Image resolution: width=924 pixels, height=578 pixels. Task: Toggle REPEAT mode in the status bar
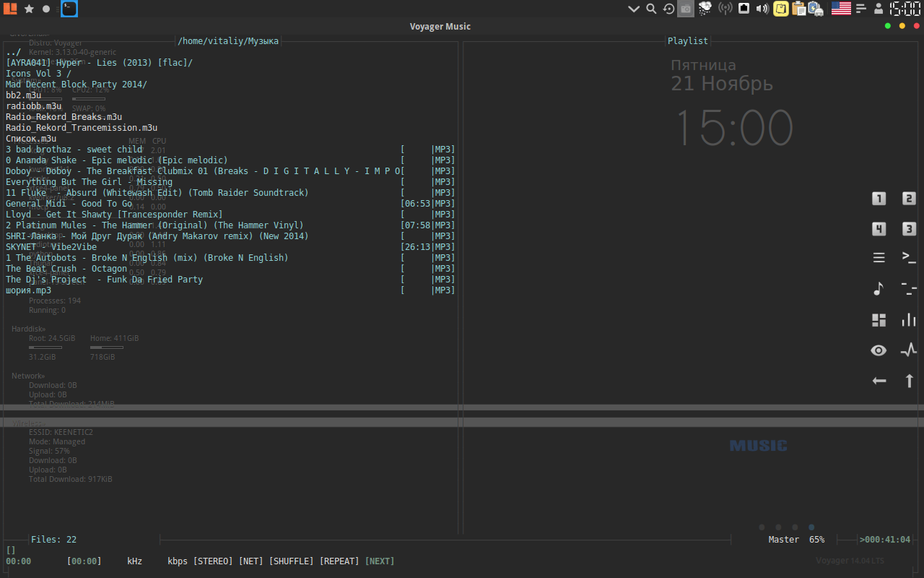click(x=339, y=561)
